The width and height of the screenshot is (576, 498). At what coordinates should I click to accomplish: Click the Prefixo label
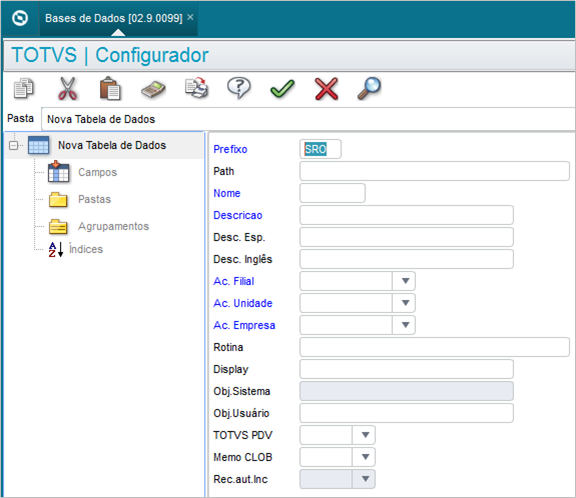click(x=230, y=149)
